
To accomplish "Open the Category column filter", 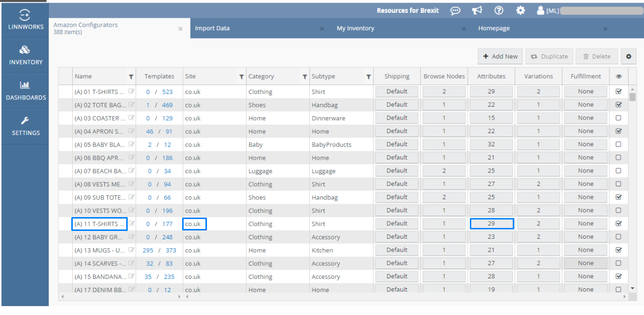I will point(305,77).
